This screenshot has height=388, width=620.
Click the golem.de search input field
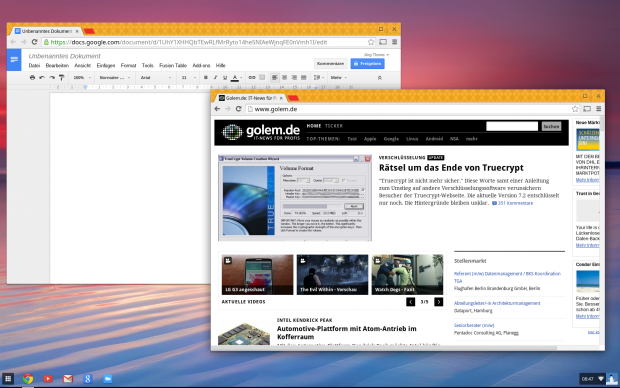coord(512,126)
